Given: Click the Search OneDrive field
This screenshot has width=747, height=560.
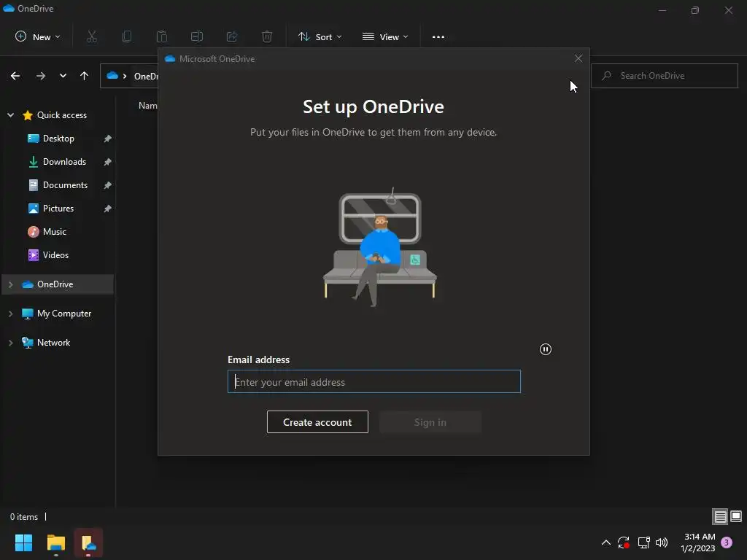Looking at the screenshot, I should pos(664,76).
